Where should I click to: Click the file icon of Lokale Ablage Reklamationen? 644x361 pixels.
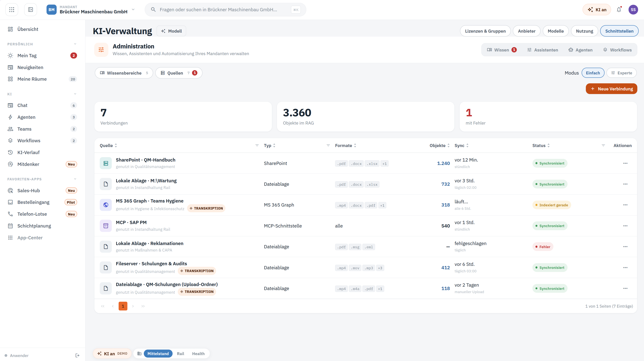[106, 247]
